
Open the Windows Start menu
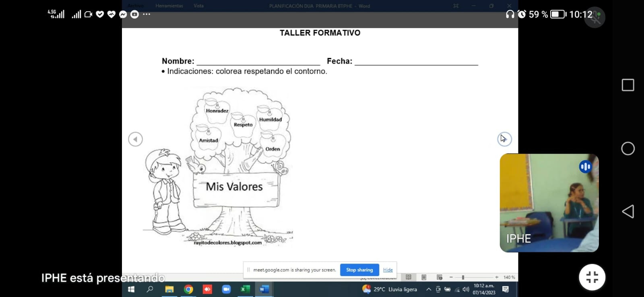tap(131, 289)
